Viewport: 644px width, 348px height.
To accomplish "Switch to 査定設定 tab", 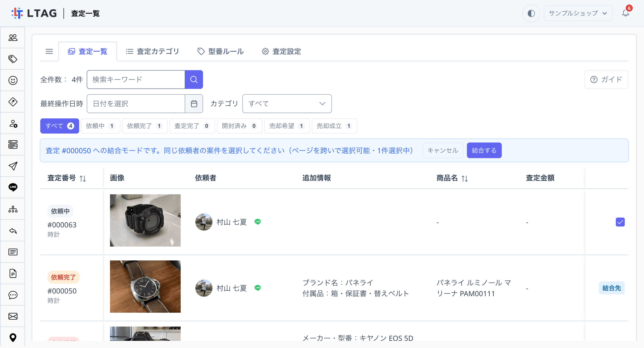I will coord(282,51).
